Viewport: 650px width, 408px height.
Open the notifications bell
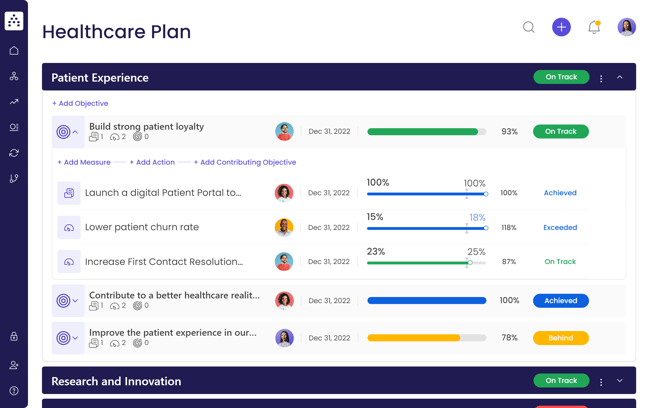click(594, 28)
